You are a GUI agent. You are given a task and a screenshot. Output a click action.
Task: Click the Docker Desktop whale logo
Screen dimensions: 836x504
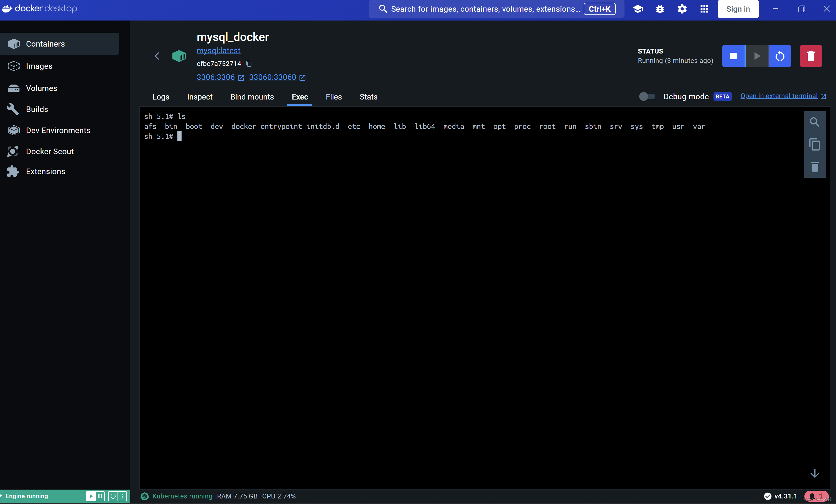tap(7, 9)
